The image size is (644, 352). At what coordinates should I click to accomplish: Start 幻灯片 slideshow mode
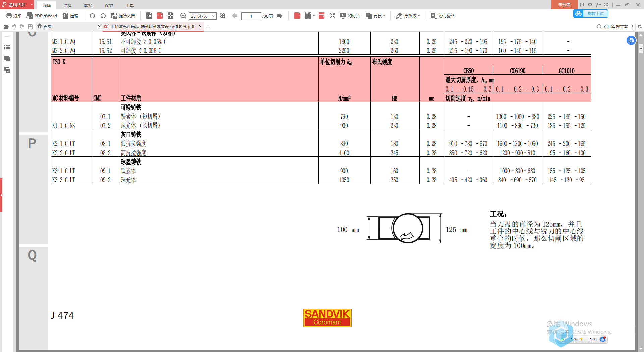click(350, 16)
